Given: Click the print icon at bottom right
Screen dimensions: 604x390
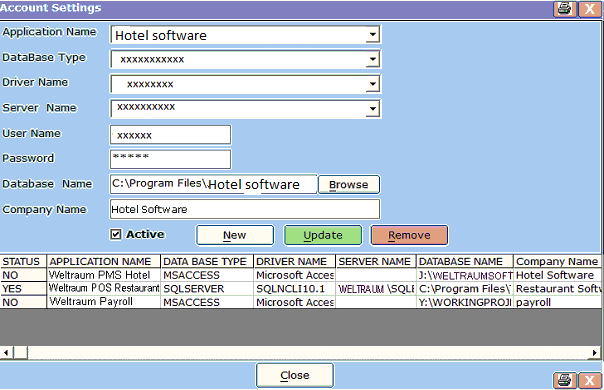Looking at the screenshot, I should click(x=565, y=380).
